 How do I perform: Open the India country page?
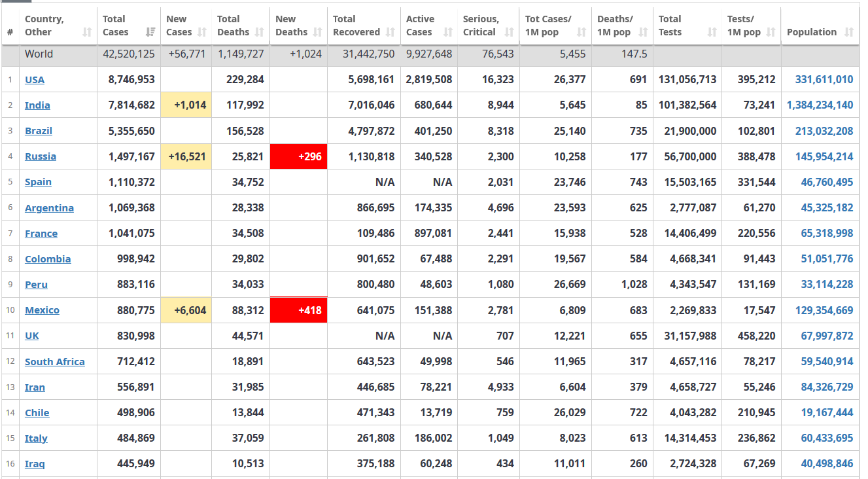click(37, 105)
